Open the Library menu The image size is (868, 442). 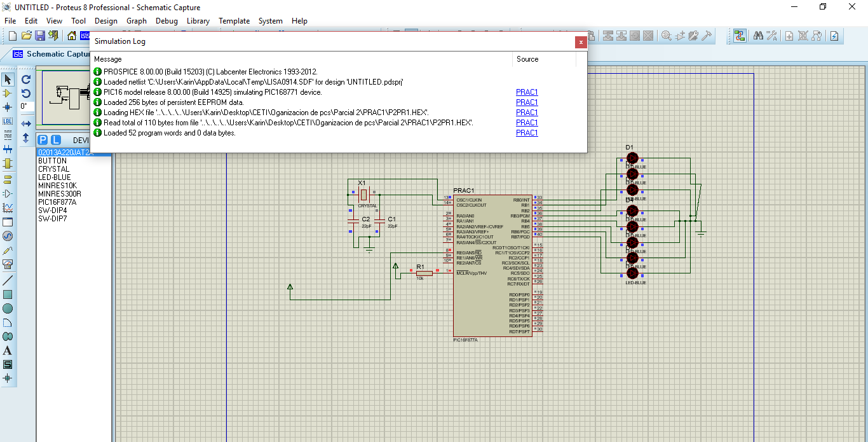coord(198,21)
